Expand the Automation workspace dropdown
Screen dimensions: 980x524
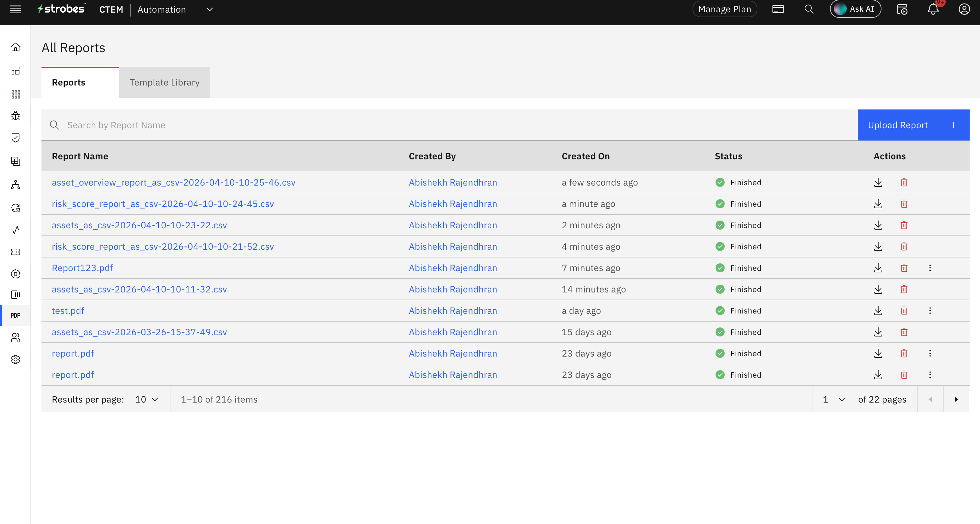click(x=209, y=9)
